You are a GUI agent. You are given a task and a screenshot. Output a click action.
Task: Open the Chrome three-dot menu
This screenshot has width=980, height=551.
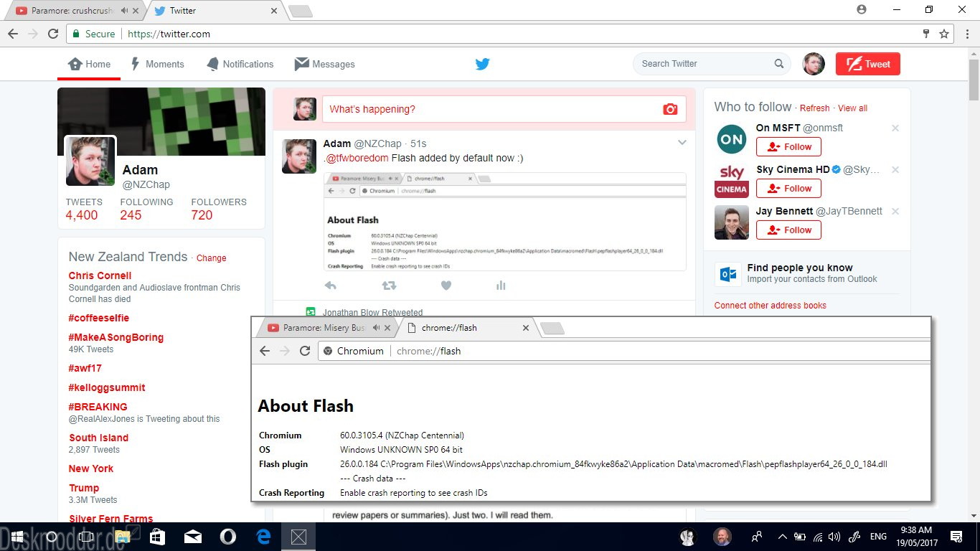pos(968,34)
